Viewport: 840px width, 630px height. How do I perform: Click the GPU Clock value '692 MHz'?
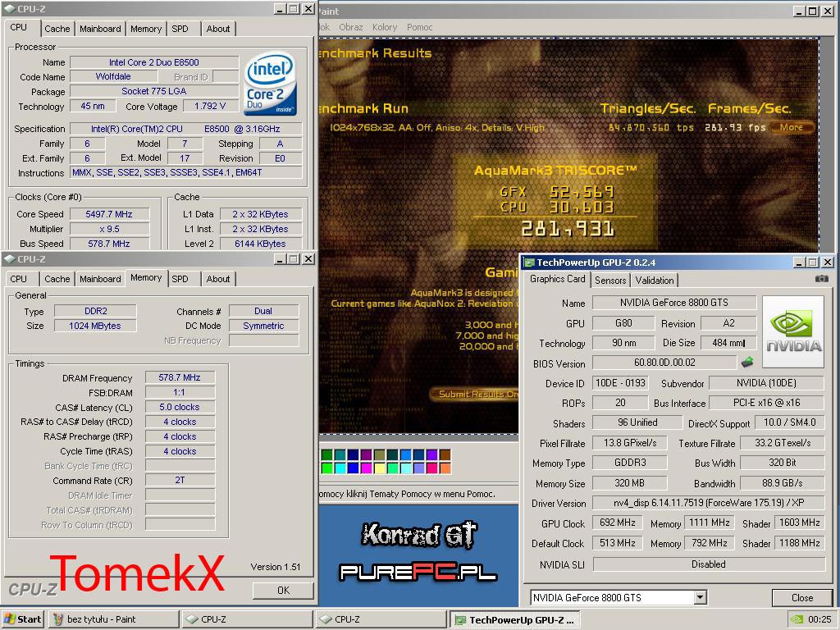coord(618,523)
